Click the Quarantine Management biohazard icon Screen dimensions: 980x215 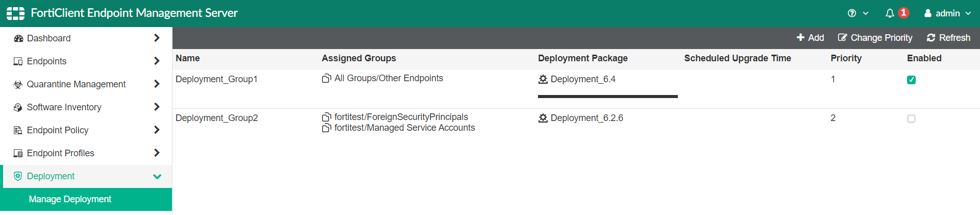coord(18,84)
